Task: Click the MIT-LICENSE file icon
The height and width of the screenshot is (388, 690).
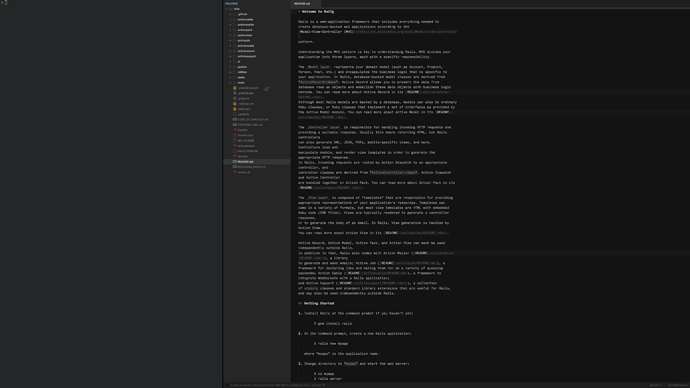Action: coord(235,141)
